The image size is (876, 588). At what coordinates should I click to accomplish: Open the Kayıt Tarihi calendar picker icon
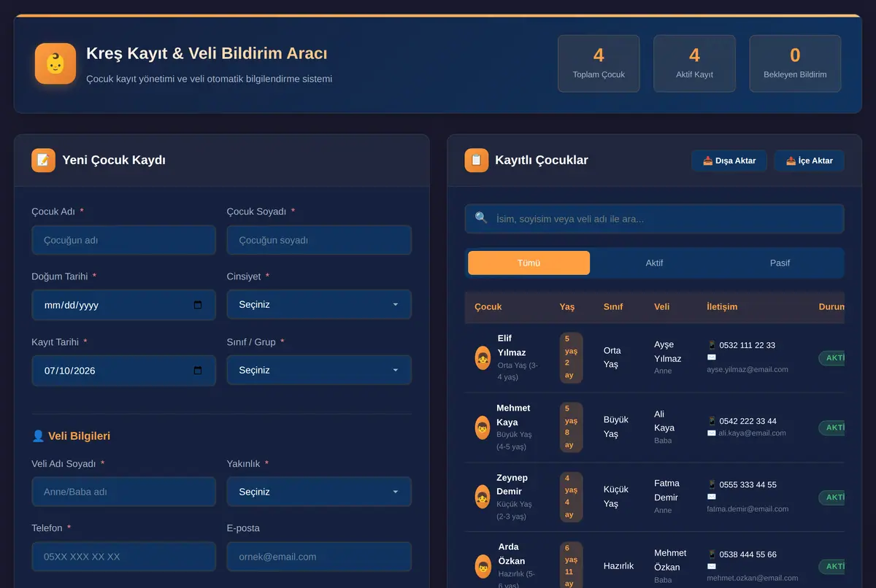coord(198,371)
